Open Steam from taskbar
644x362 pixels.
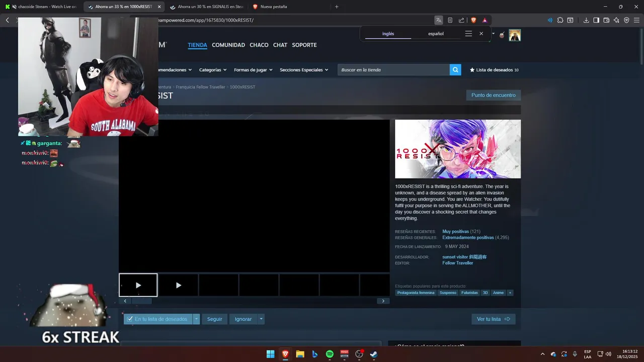[374, 354]
